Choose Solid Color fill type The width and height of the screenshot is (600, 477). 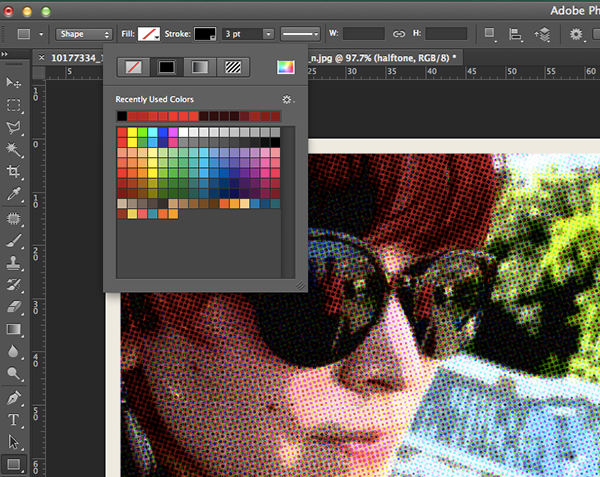[x=166, y=68]
